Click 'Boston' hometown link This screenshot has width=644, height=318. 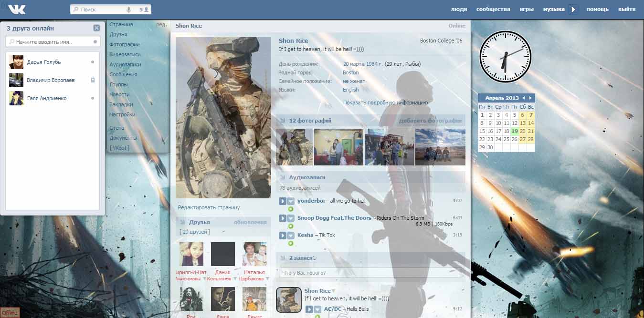(x=351, y=72)
